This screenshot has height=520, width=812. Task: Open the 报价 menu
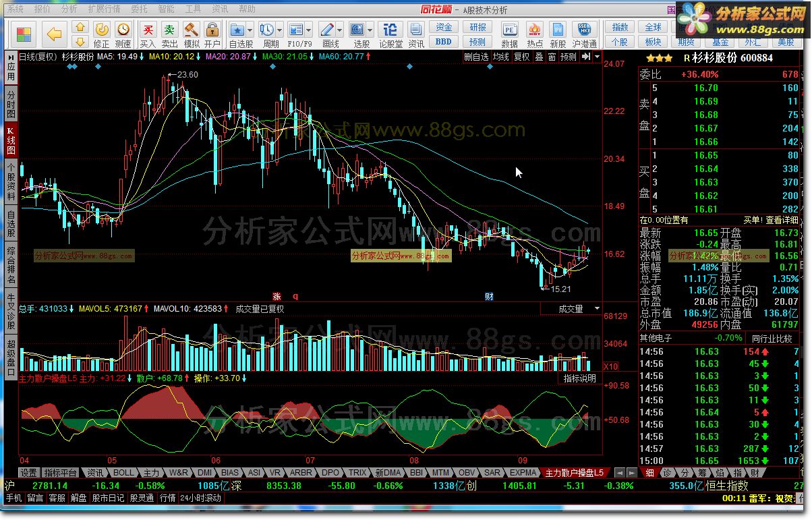[42, 9]
